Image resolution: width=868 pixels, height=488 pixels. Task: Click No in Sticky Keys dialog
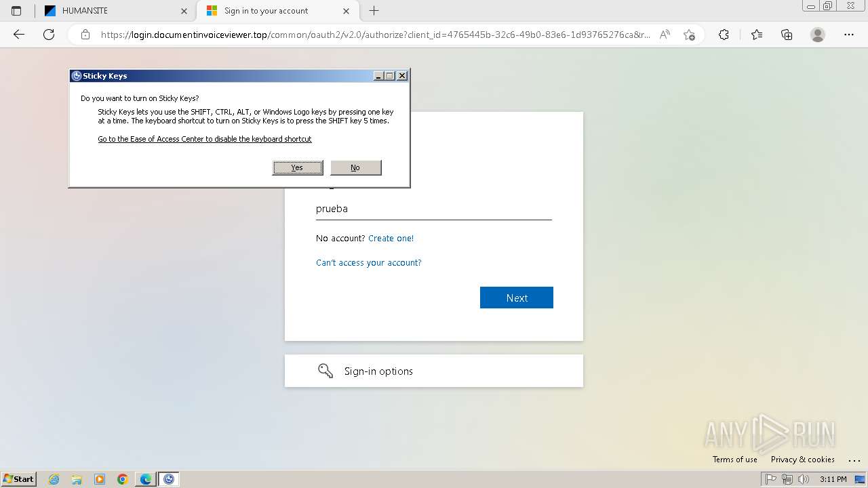click(x=355, y=167)
